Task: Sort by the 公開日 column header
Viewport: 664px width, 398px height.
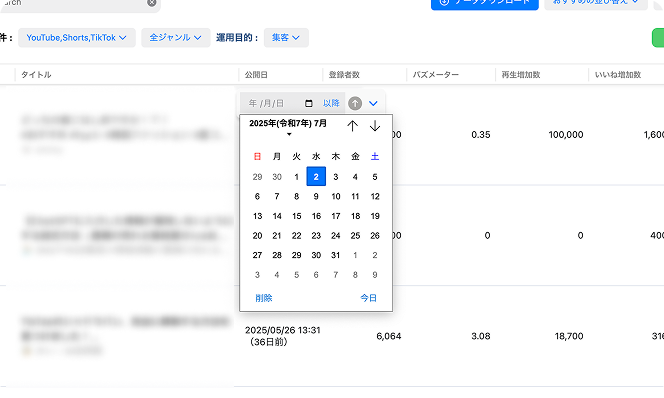Action: tap(256, 75)
